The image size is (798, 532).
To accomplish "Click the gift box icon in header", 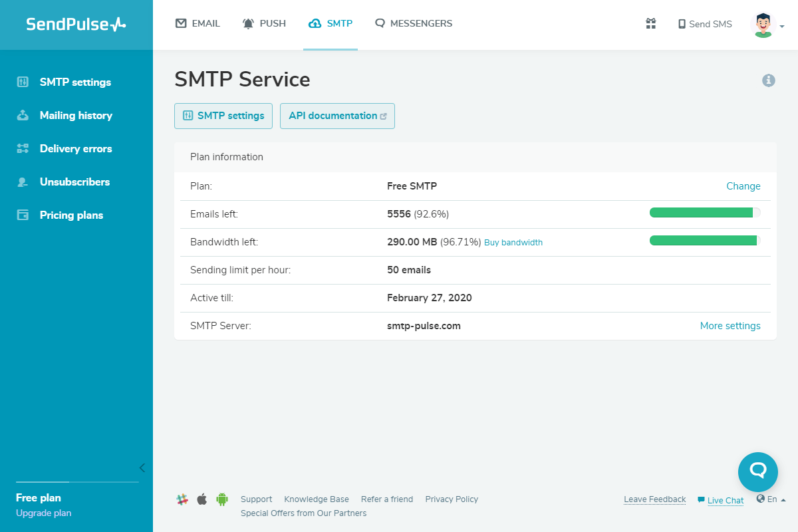I will pos(651,24).
